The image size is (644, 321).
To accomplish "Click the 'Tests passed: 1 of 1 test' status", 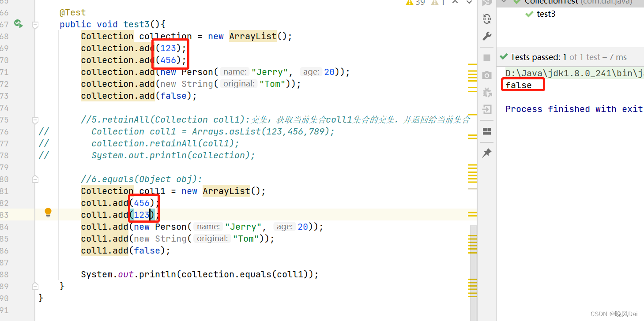I will coord(569,57).
